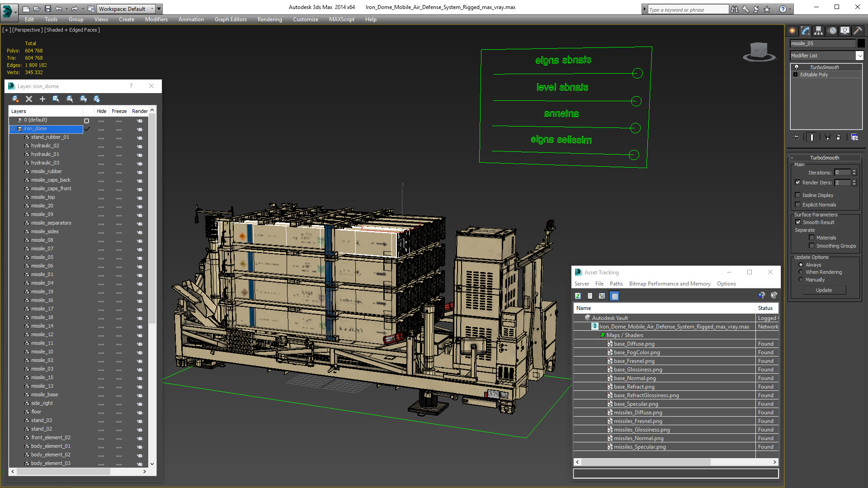Open the Modifiers menu
This screenshot has height=488, width=868.
pos(156,19)
